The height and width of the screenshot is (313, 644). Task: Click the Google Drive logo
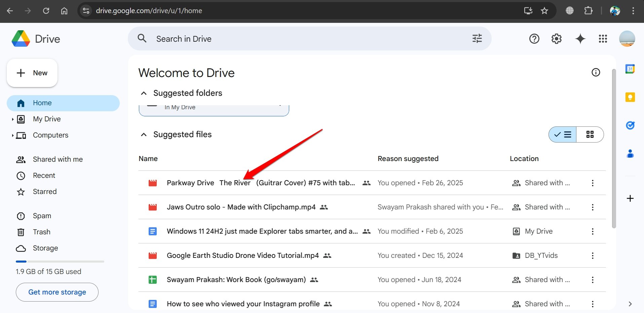21,39
